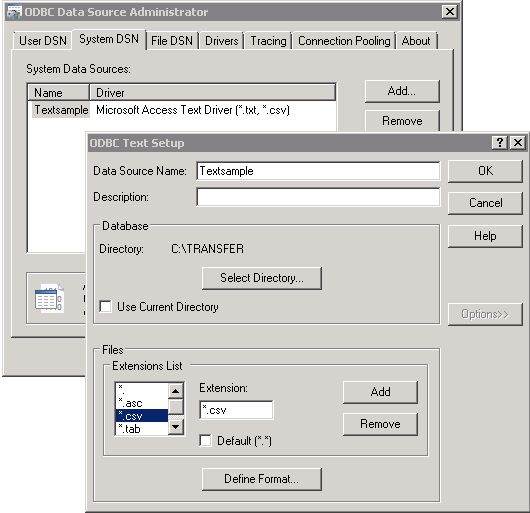Click the Data Source Name field

(x=318, y=171)
